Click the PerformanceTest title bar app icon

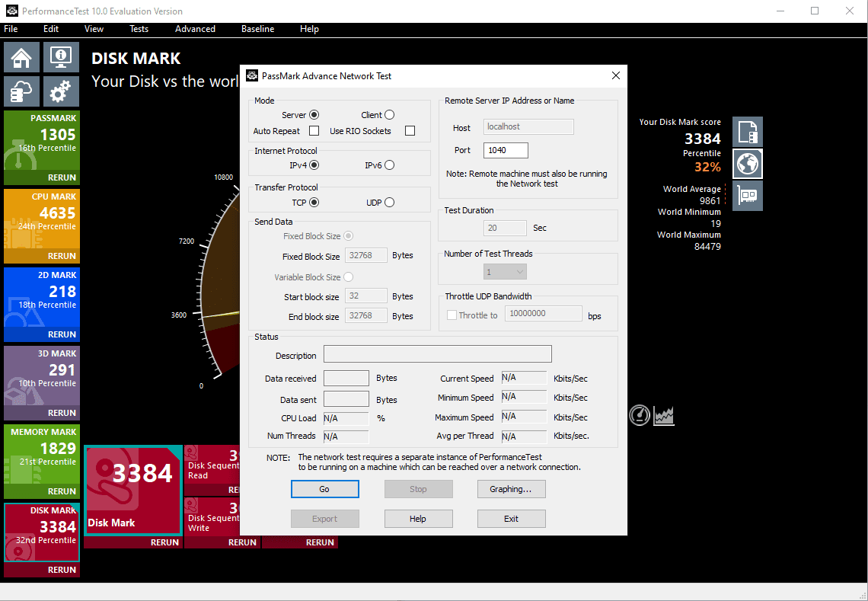point(11,11)
